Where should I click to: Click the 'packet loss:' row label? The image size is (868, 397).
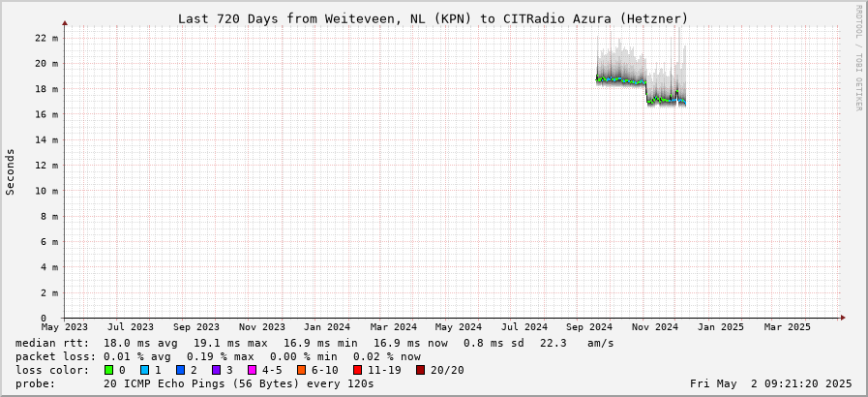click(55, 356)
